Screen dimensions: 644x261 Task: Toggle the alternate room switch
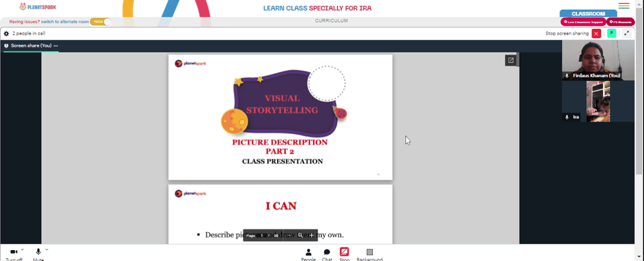100,22
